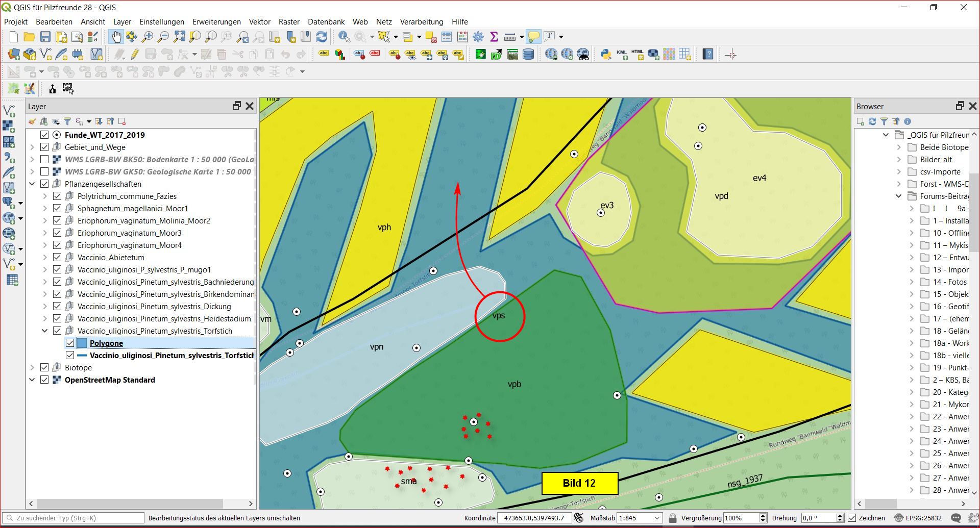Collapse the Pflanzengesellschaften group
The width and height of the screenshot is (980, 528).
pos(32,184)
